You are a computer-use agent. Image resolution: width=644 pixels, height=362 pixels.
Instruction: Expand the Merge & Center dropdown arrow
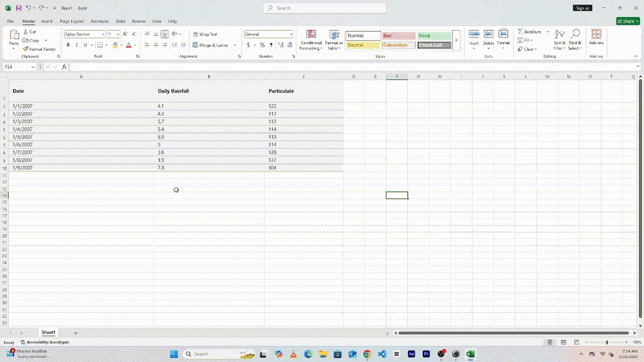coord(235,45)
